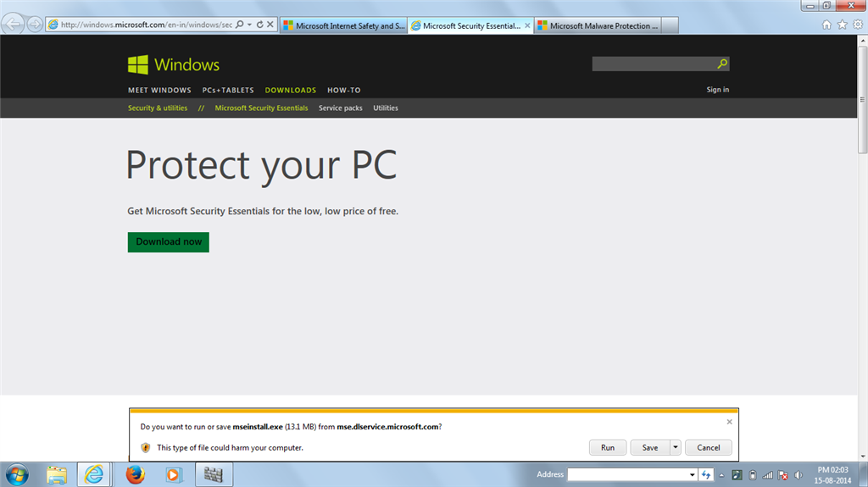Click Save in download bar
The image size is (868, 487).
click(650, 448)
